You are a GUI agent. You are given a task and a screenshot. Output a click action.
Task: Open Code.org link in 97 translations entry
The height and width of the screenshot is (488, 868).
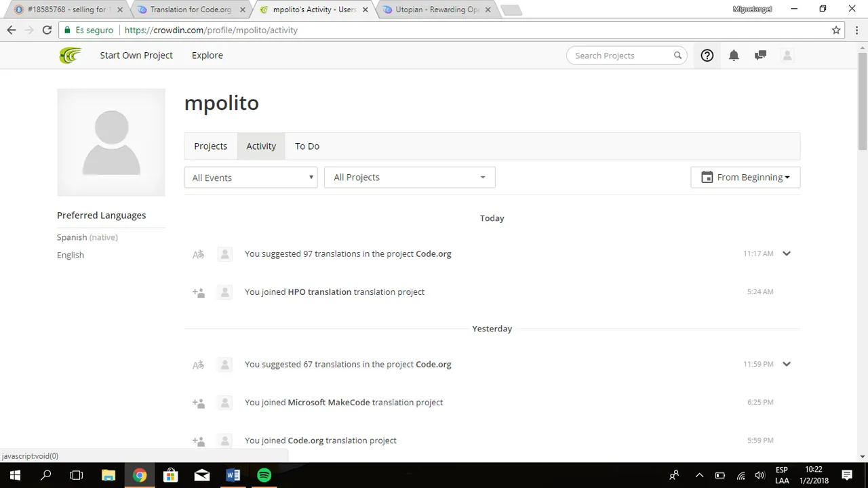[433, 254]
